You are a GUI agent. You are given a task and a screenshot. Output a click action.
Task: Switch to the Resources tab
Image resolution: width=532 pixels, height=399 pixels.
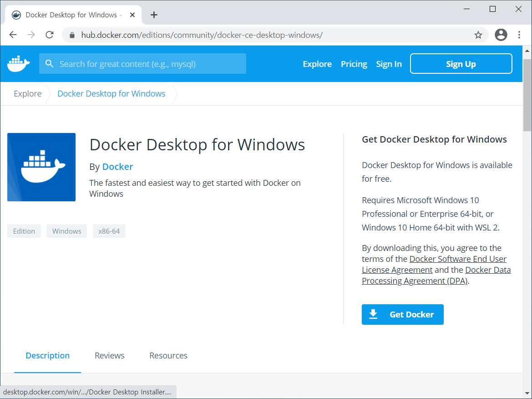[168, 356]
